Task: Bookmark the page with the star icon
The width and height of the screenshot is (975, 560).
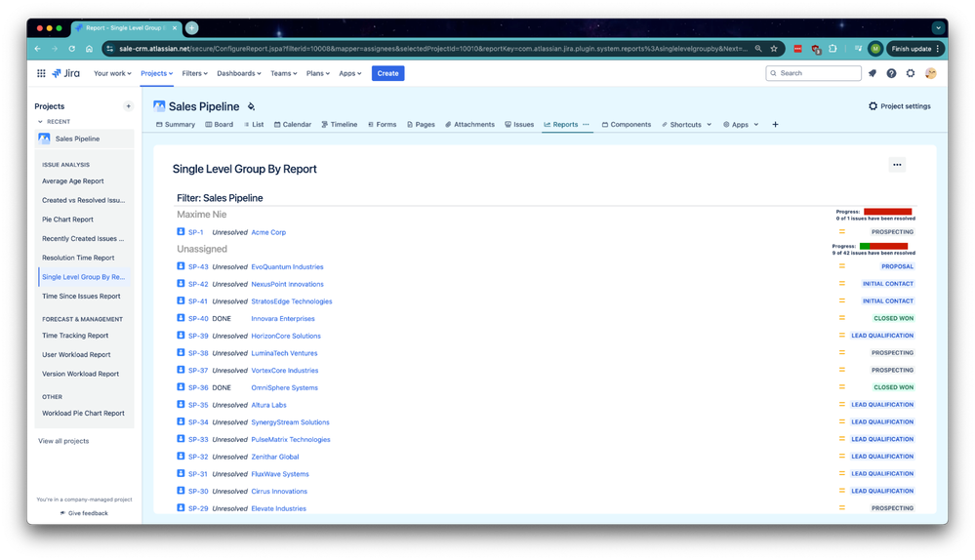Action: pos(774,49)
